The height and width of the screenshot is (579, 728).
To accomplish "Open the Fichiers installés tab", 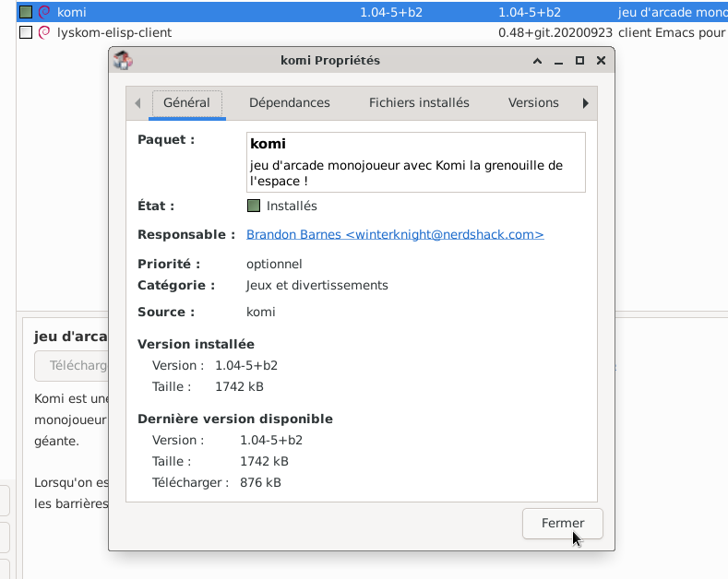I will [419, 103].
